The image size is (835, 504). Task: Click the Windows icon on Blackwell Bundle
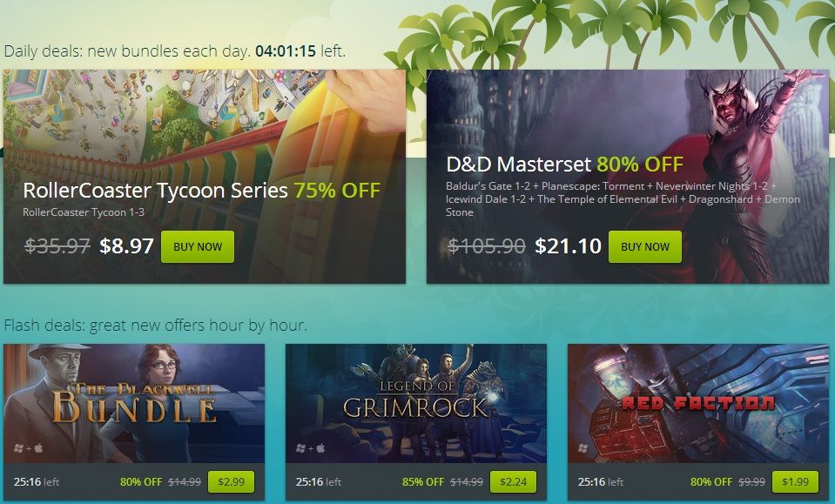click(x=18, y=448)
